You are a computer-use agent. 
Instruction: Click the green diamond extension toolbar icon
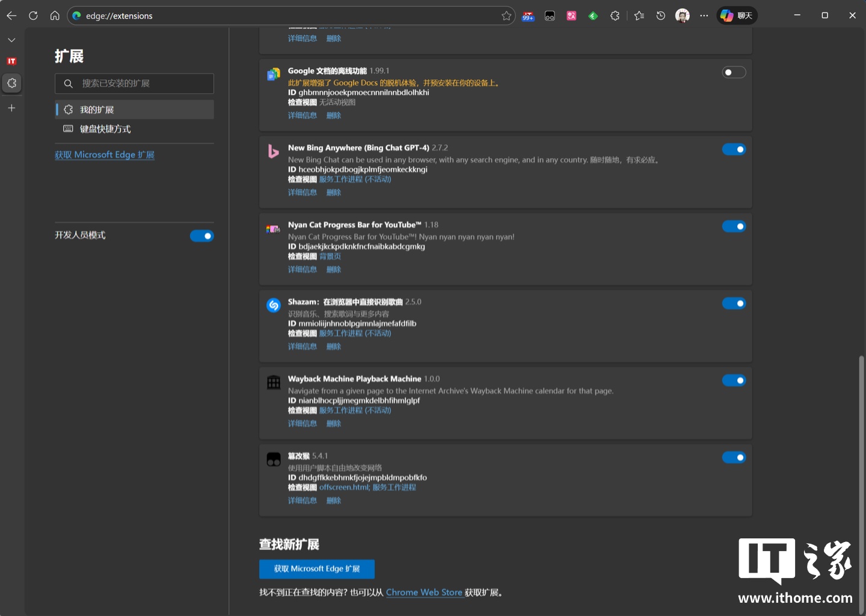click(x=593, y=16)
